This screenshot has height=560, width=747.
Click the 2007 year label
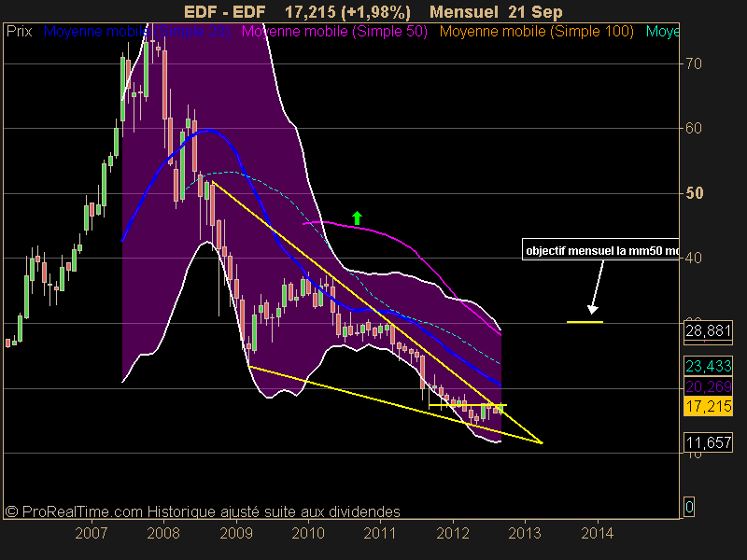click(x=91, y=533)
